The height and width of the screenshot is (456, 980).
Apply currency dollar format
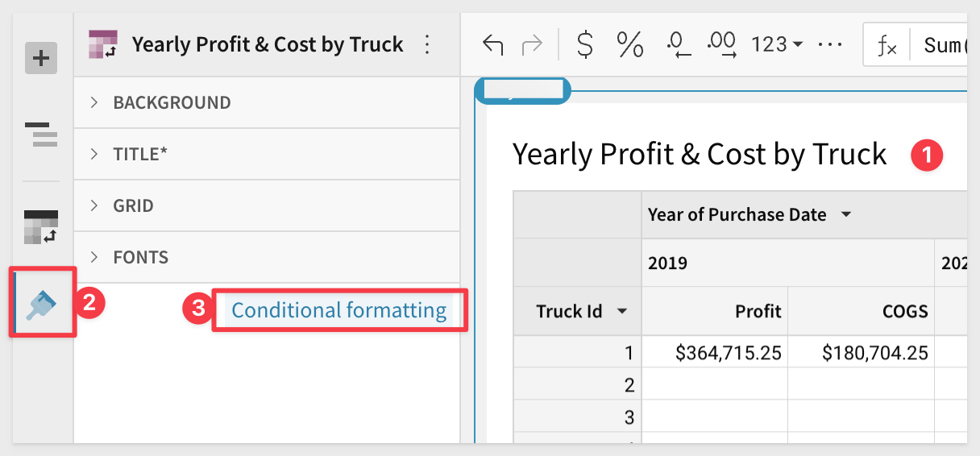coord(586,45)
